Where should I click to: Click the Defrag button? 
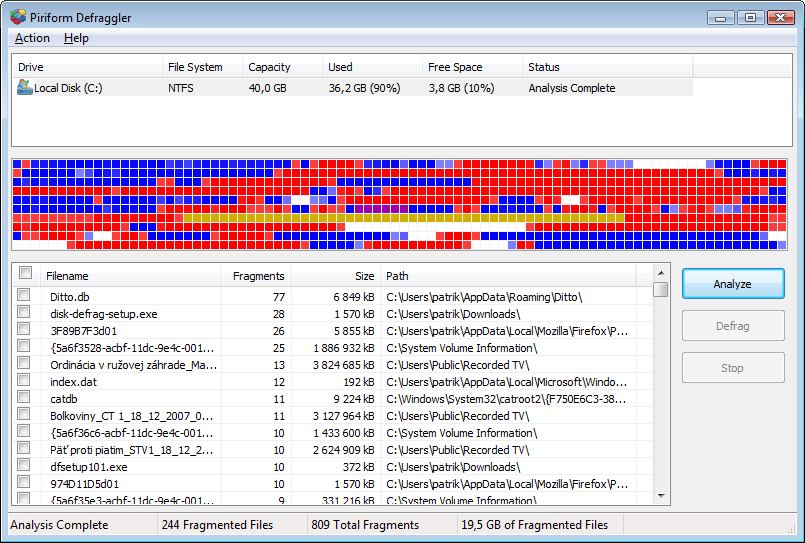point(733,326)
